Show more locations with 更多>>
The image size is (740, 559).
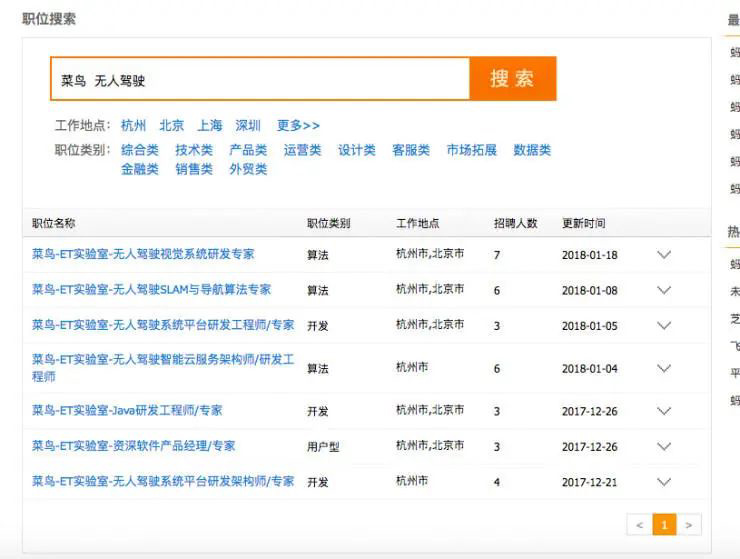coord(298,126)
